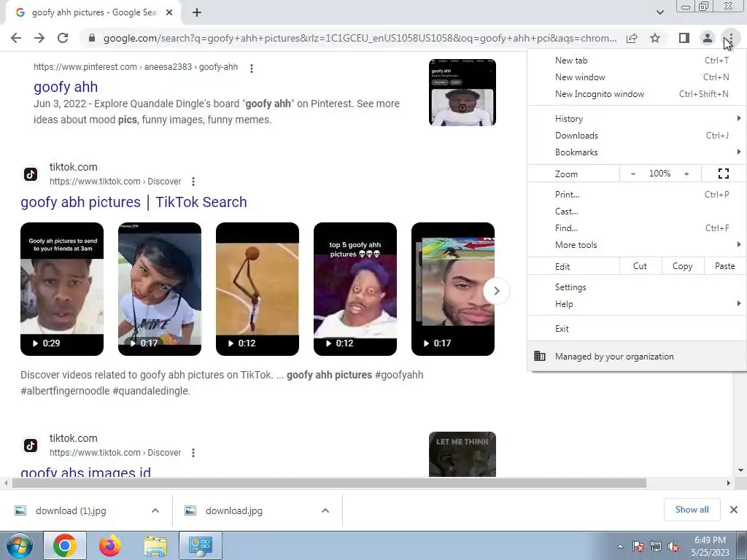Bookmark this page with the star icon
Screen dimensions: 747x560
(655, 38)
